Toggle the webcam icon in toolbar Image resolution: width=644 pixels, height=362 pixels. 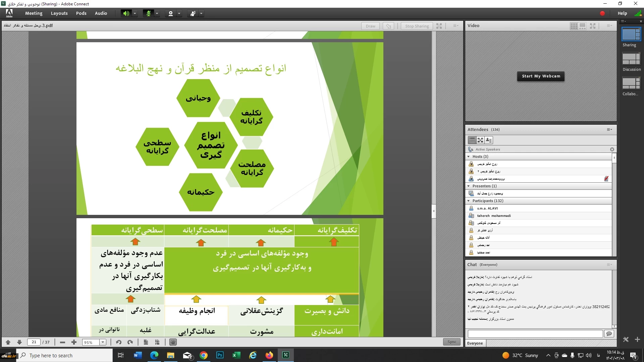tap(171, 13)
